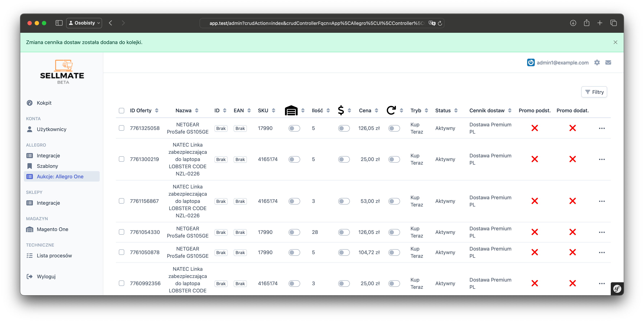This screenshot has height=322, width=644.
Task: Click the Brak EAN badge for 7761054330
Action: click(x=240, y=232)
